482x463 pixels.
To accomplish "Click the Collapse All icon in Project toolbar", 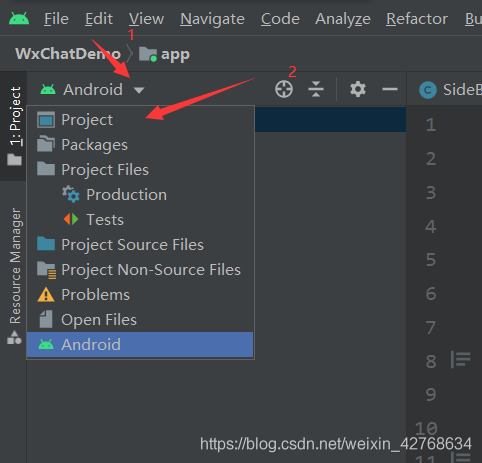I will pos(316,89).
